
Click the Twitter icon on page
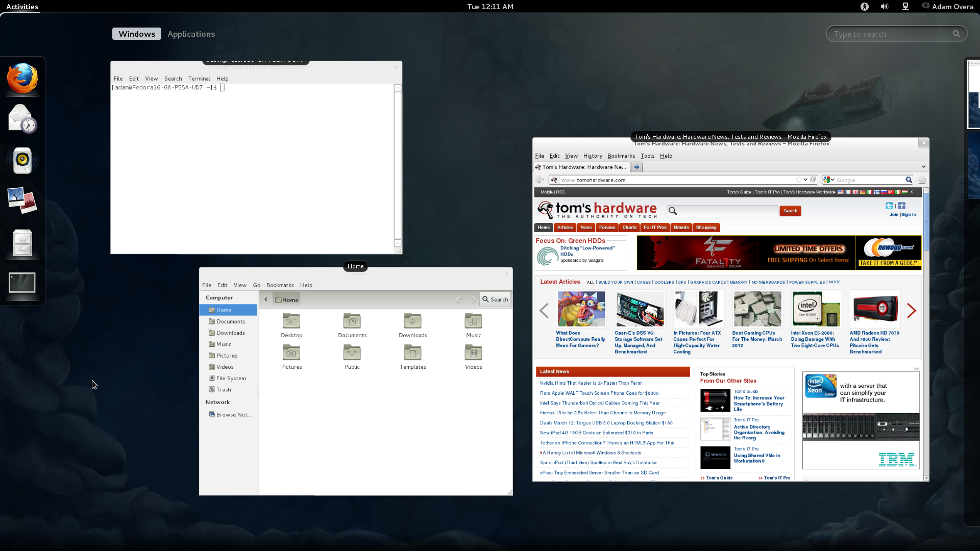click(x=889, y=206)
